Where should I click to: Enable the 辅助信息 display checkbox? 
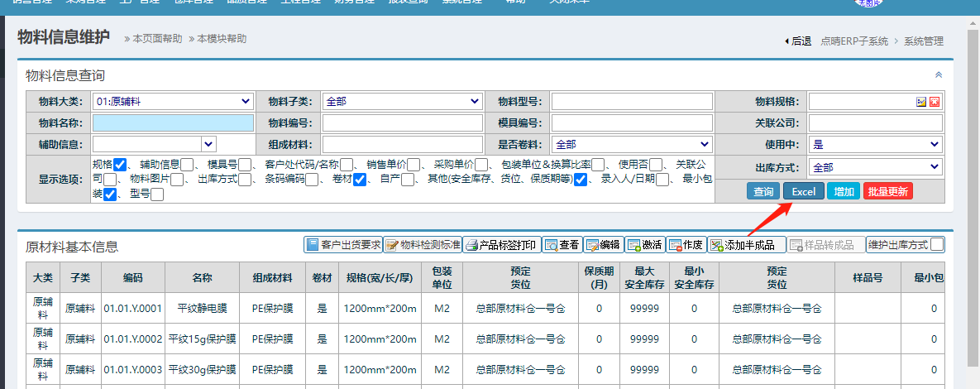click(x=188, y=164)
